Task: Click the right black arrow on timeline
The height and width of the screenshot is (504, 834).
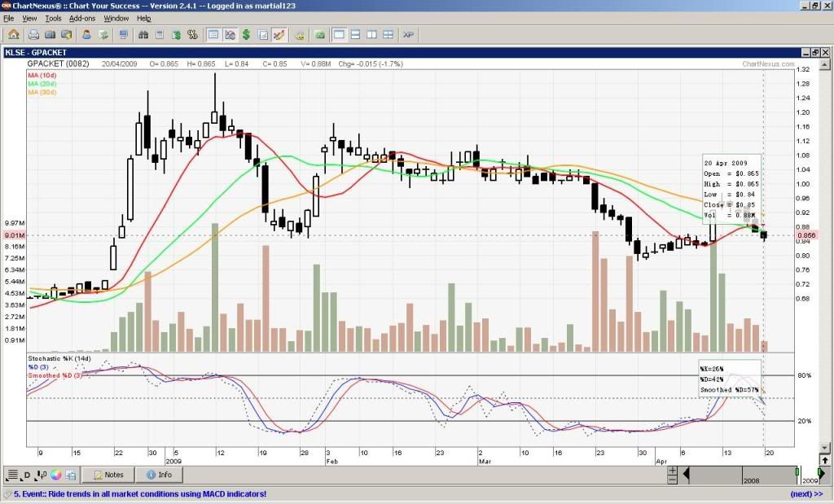Action: coord(821,473)
